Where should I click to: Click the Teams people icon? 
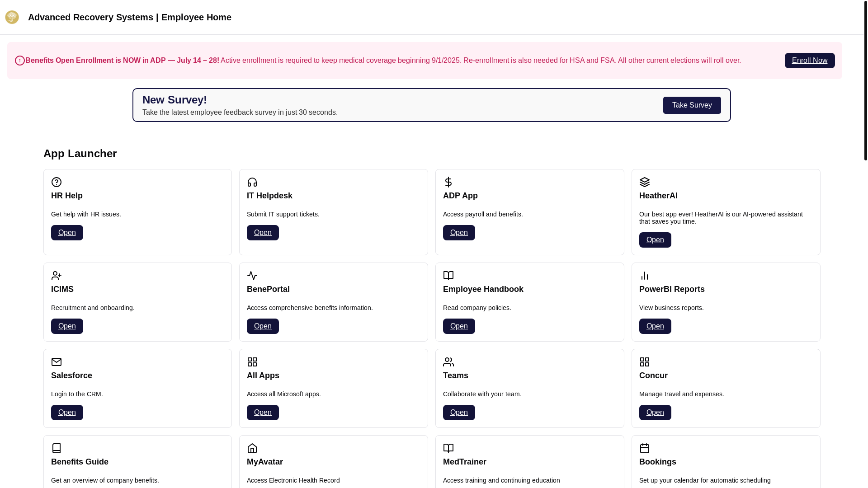pos(448,362)
